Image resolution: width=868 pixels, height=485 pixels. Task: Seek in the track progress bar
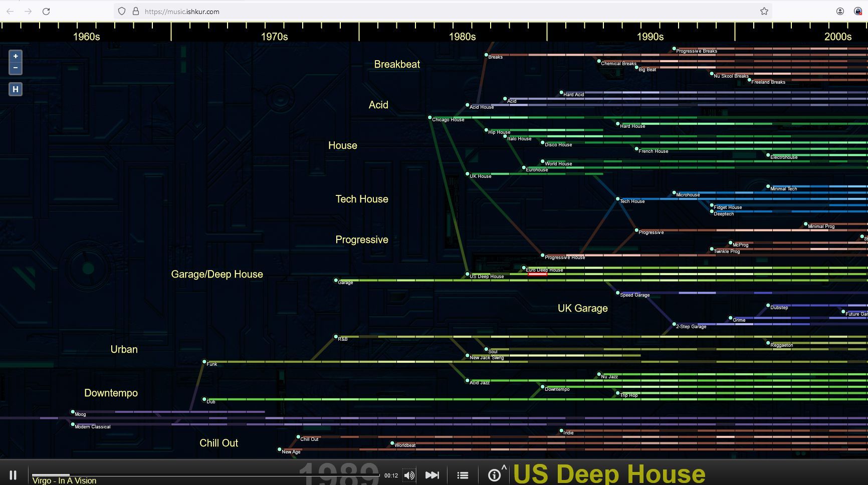[x=205, y=474]
